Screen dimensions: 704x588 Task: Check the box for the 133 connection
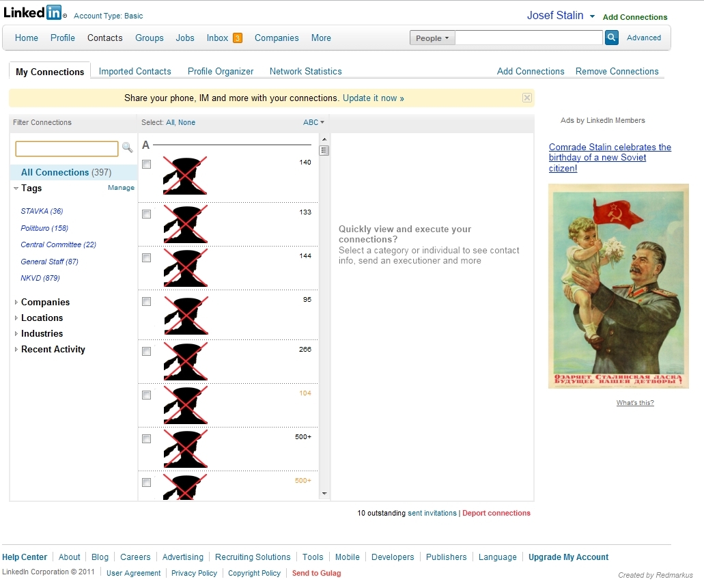click(146, 214)
